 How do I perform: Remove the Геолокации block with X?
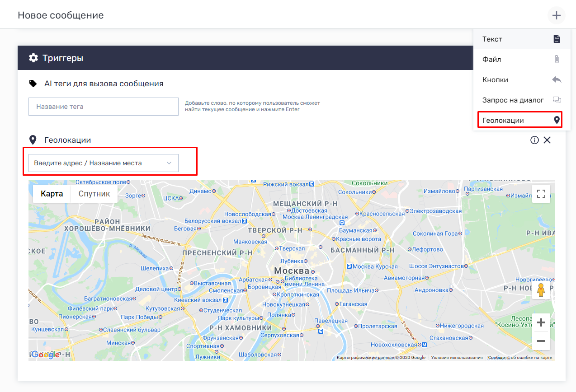coord(547,140)
